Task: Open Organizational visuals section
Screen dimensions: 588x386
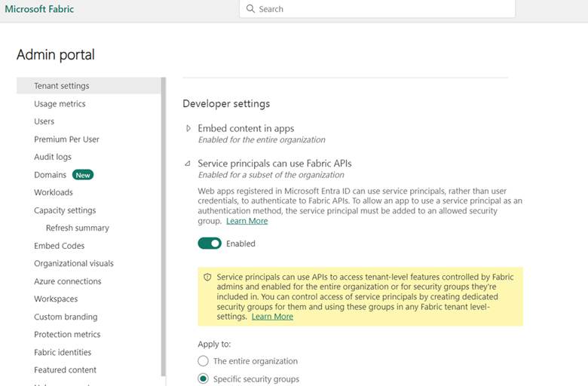Action: click(x=74, y=263)
